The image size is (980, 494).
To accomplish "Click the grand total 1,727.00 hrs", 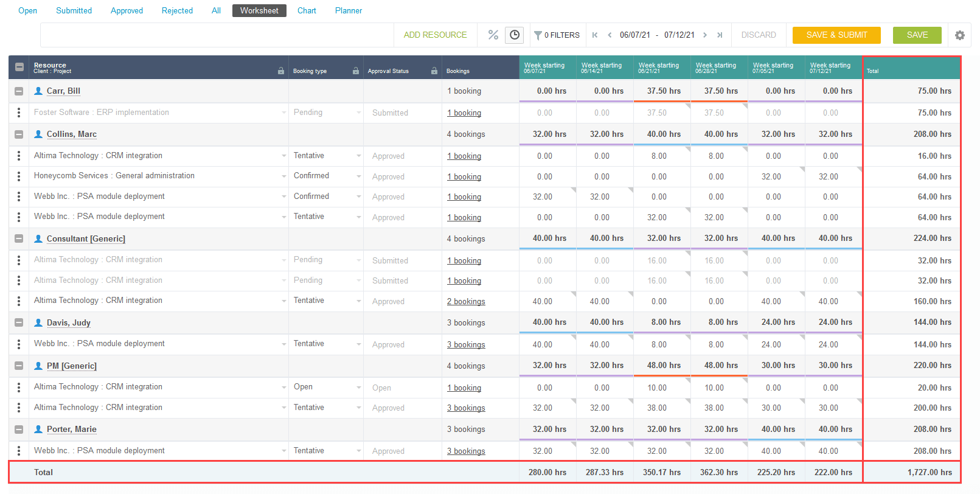I will (930, 472).
